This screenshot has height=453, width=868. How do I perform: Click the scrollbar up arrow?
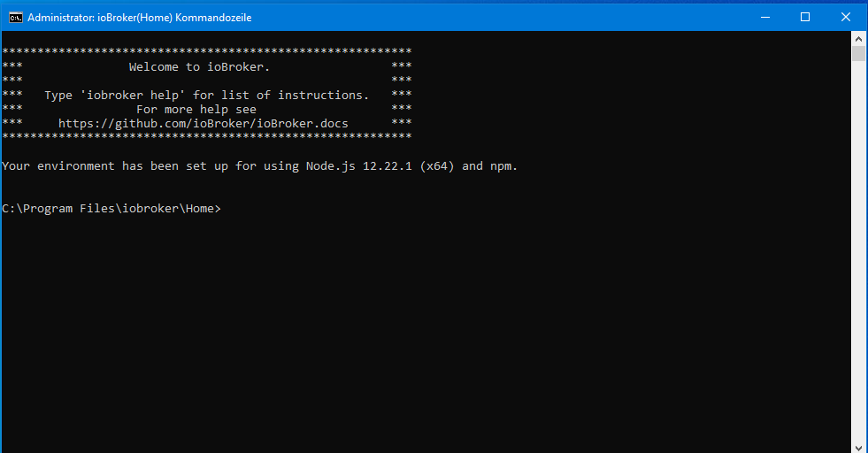[858, 38]
